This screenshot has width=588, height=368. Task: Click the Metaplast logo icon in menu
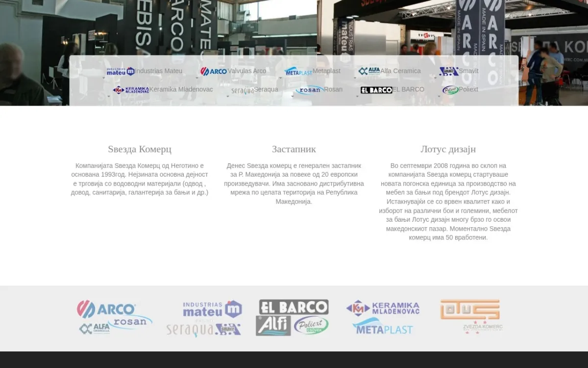(x=298, y=72)
